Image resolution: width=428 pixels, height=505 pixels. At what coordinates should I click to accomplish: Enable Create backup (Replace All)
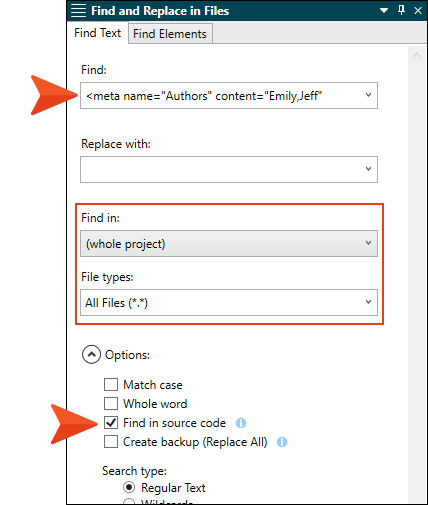click(x=111, y=442)
